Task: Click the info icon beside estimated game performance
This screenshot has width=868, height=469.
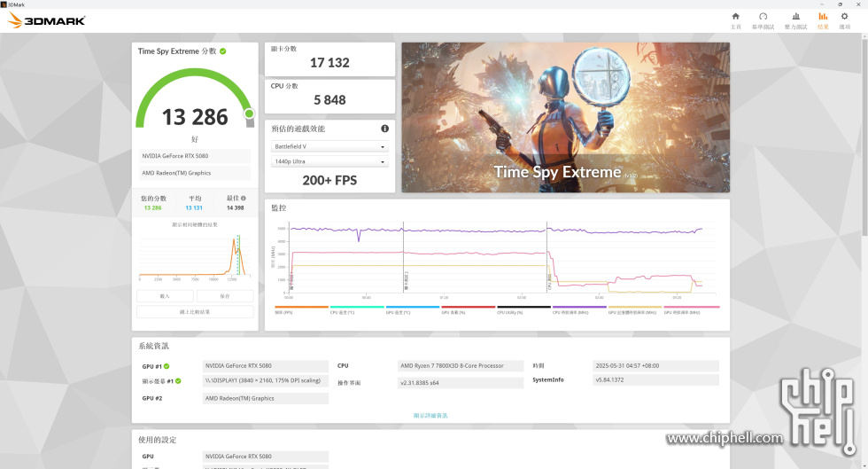Action: [384, 129]
